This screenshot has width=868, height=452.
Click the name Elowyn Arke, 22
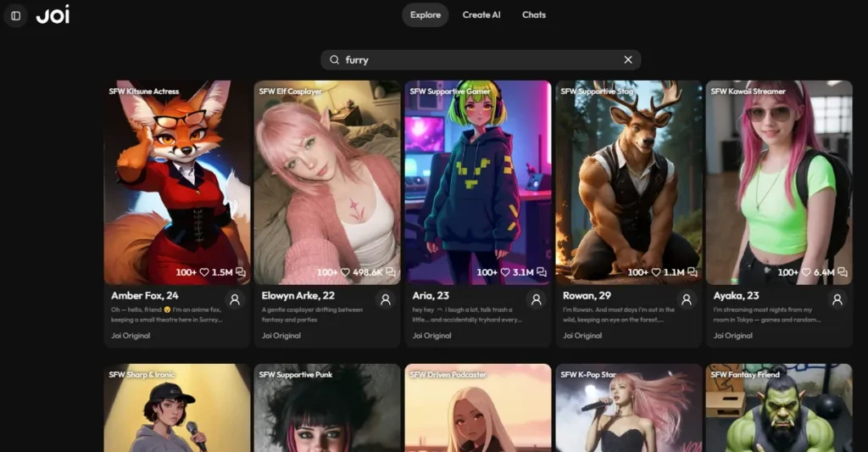298,296
